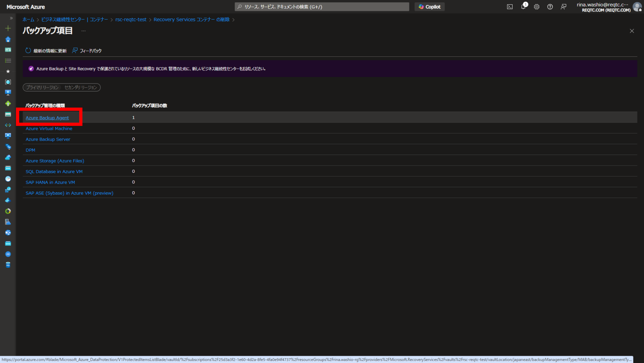Image resolution: width=644 pixels, height=363 pixels.
Task: Open Azure Storage (Azure Files) link
Action: (55, 161)
